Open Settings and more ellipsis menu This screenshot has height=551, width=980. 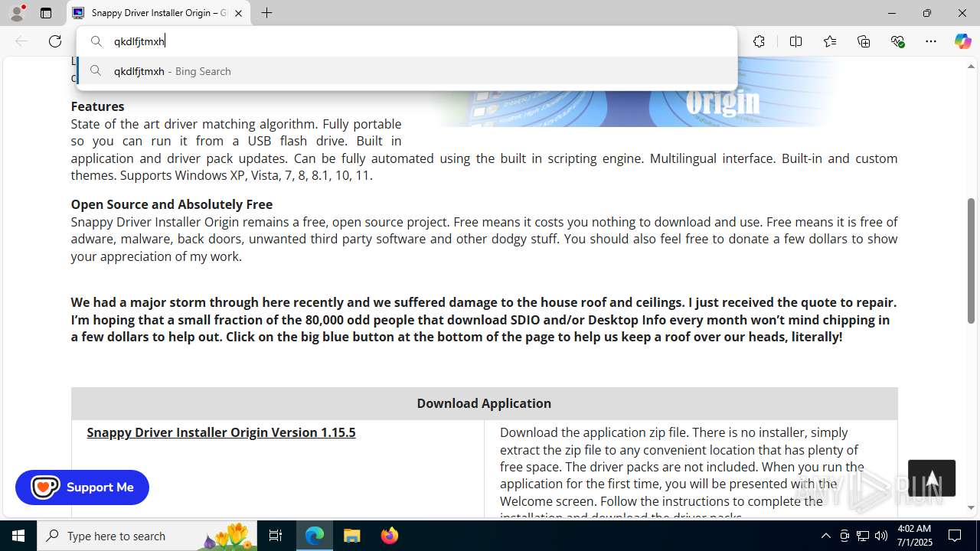(931, 41)
